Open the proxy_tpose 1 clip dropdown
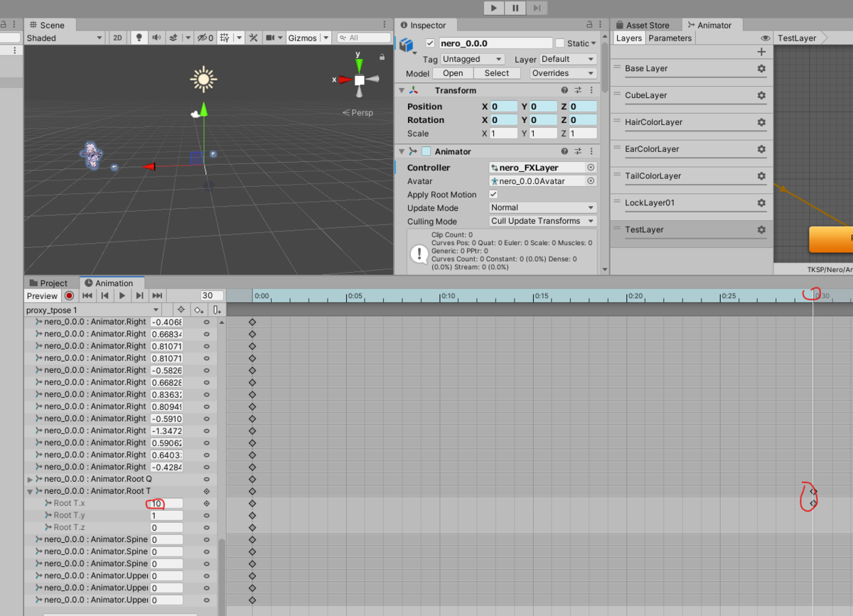Screen dimensions: 853x616 92,310
